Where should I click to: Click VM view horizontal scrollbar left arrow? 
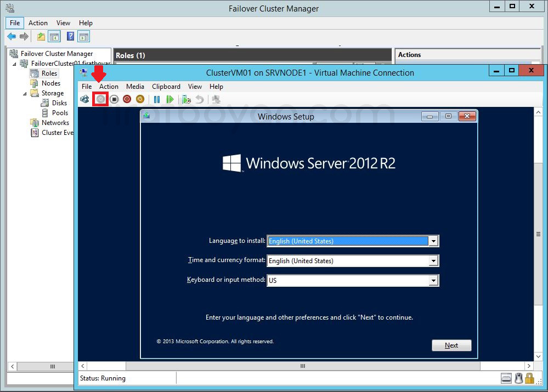click(x=82, y=366)
